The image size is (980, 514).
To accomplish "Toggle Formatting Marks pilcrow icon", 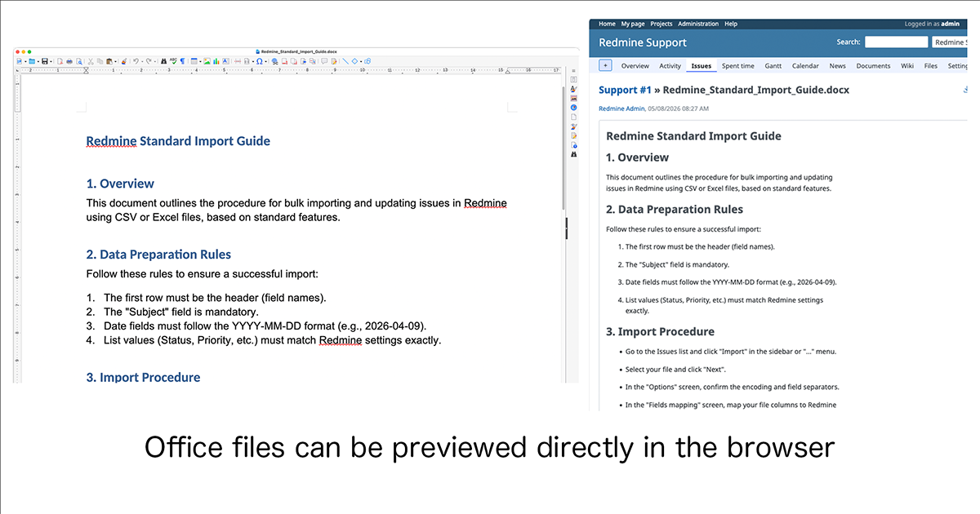I will pyautogui.click(x=182, y=60).
